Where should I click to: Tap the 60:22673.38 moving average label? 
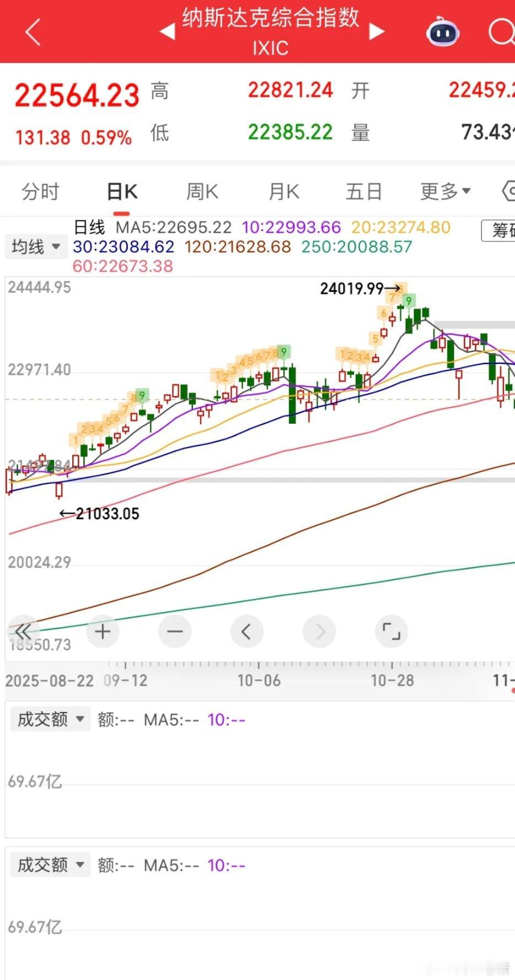123,266
